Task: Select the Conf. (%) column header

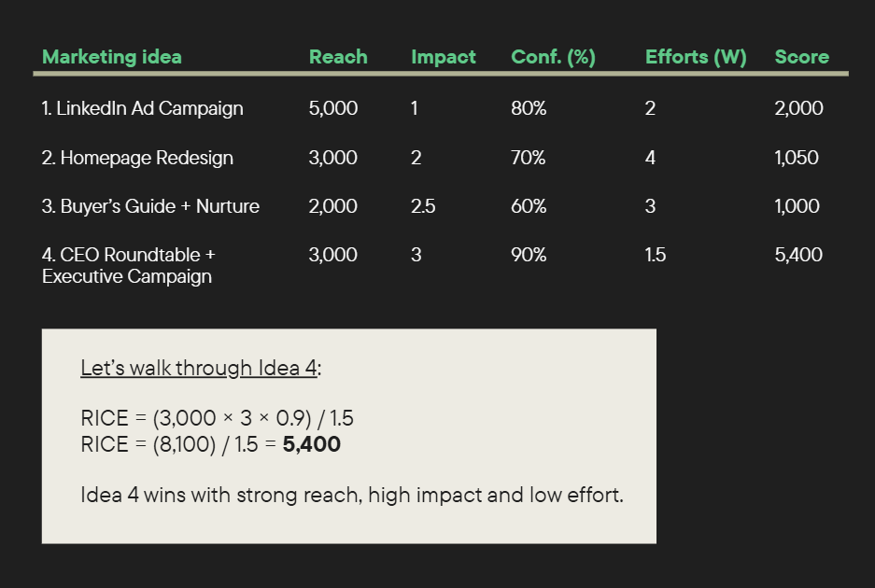Action: 553,57
